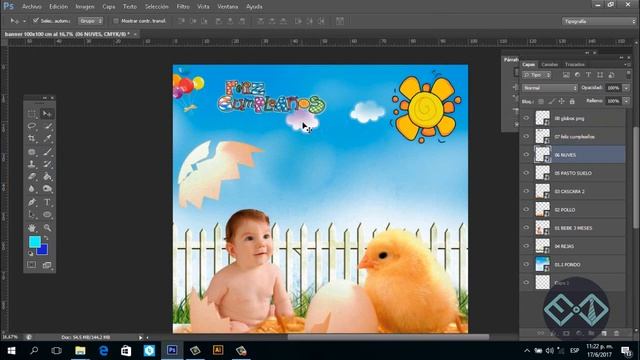Image resolution: width=640 pixels, height=360 pixels.
Task: Open the layer filter Tipo dropdown
Action: tap(537, 75)
